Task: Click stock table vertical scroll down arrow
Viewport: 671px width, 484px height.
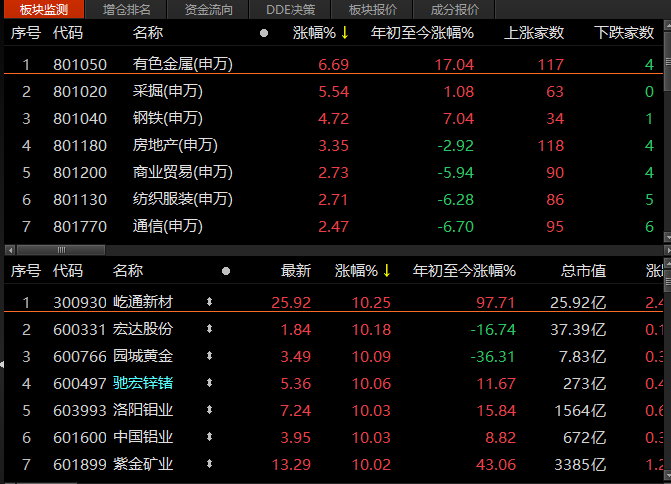Action: [x=667, y=475]
